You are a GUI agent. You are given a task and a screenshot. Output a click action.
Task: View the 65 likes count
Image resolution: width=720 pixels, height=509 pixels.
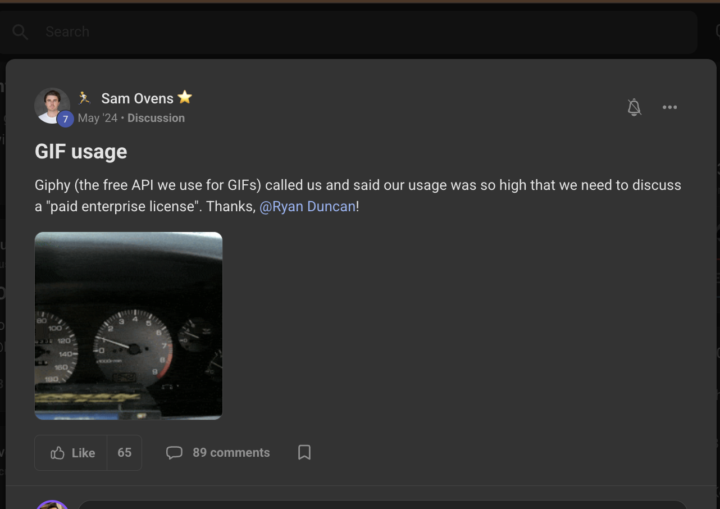coord(124,452)
